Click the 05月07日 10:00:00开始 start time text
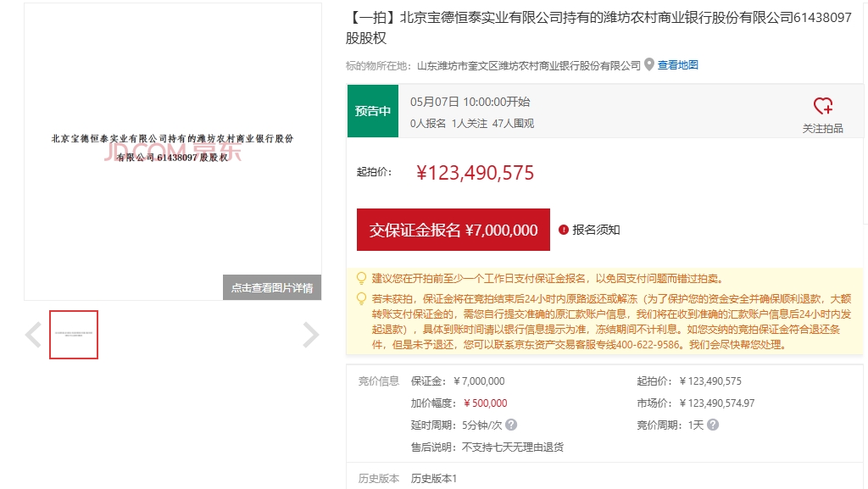868x489 pixels. point(470,102)
